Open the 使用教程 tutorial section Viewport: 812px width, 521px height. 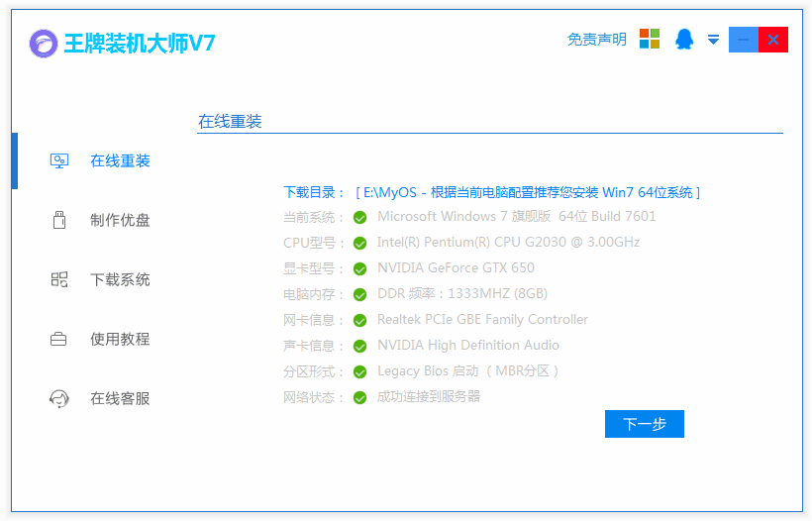(x=120, y=339)
